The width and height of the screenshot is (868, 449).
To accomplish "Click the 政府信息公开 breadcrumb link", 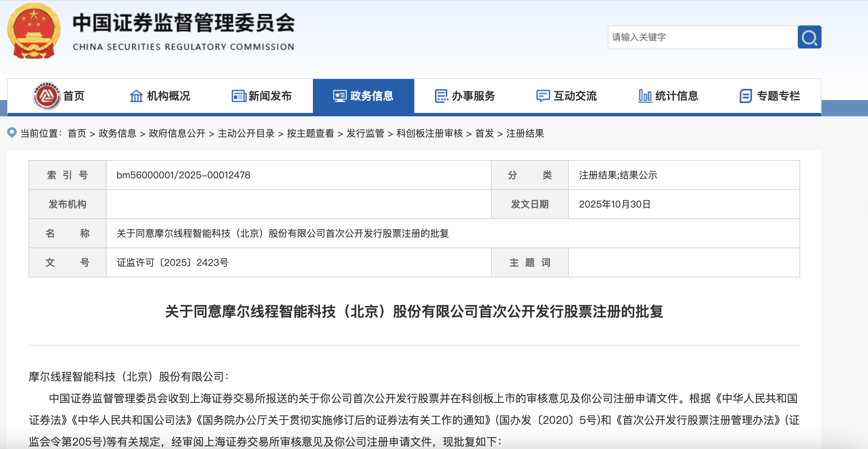I will pyautogui.click(x=177, y=133).
